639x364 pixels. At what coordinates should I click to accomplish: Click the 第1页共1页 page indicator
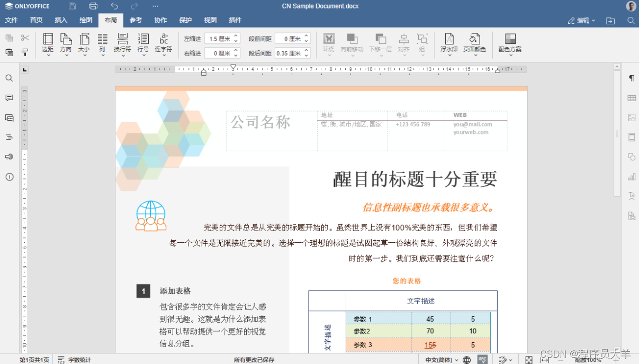tap(34, 360)
